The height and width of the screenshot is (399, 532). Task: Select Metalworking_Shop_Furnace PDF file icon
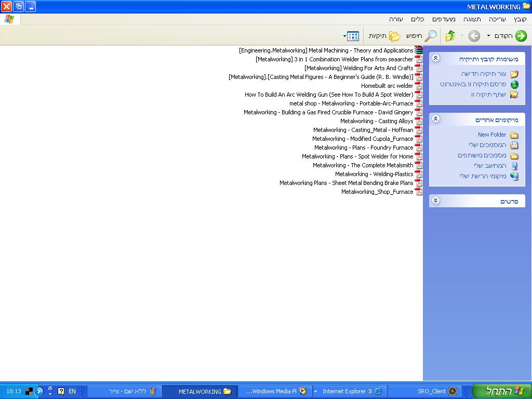[418, 192]
